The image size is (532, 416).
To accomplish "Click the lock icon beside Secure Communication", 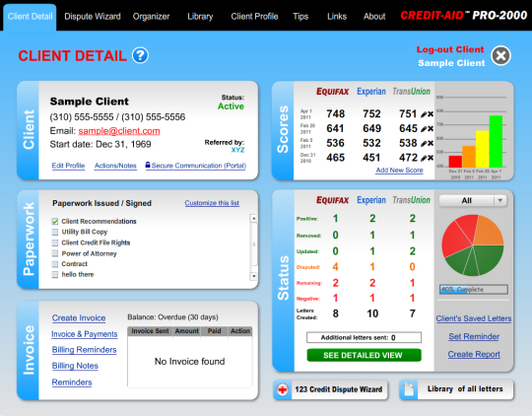I will point(148,165).
